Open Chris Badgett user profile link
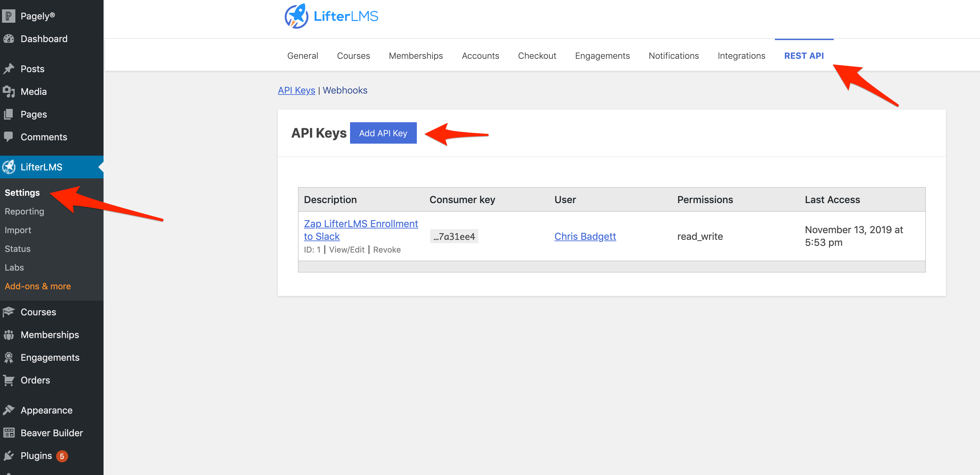The width and height of the screenshot is (980, 475). pos(585,236)
